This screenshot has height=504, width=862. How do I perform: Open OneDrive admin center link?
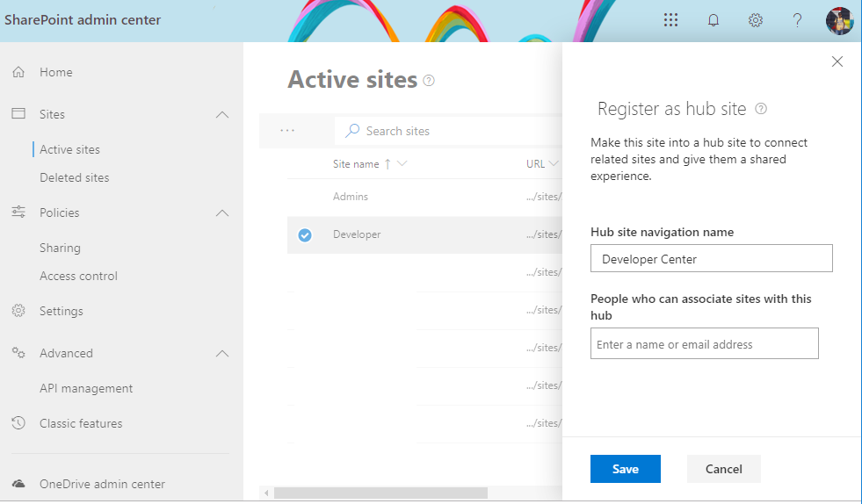(102, 484)
